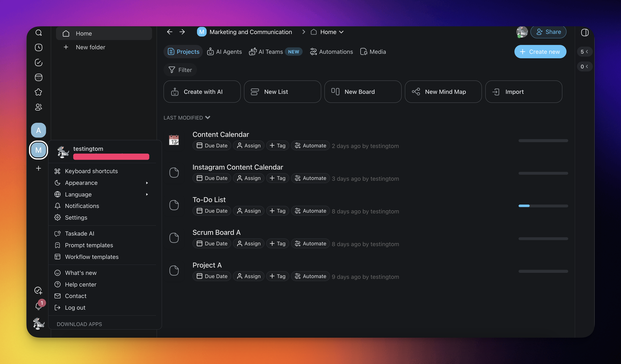
Task: Click the Create new button
Action: pos(540,52)
